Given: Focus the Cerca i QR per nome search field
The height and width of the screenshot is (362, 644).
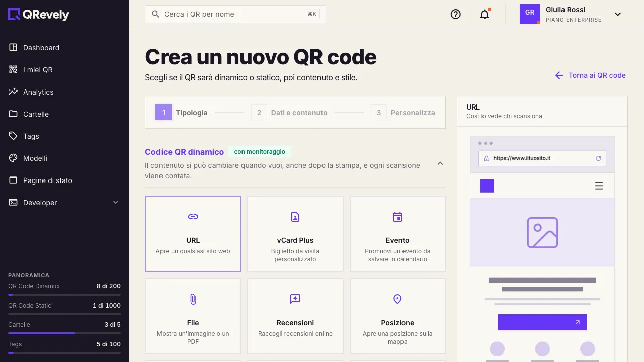Looking at the screenshot, I should click(x=235, y=14).
